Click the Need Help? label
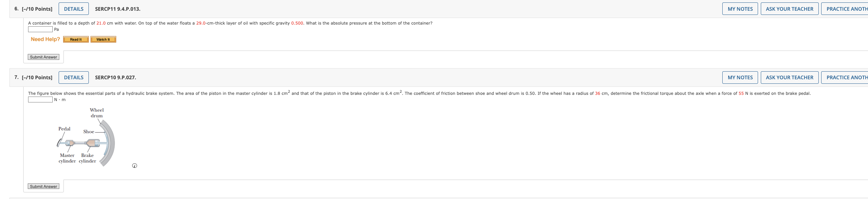Image resolution: width=868 pixels, height=199 pixels. point(45,39)
